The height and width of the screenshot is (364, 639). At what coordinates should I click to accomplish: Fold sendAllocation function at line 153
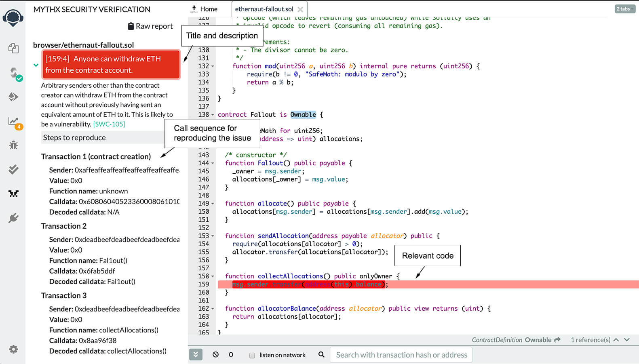[x=213, y=236]
